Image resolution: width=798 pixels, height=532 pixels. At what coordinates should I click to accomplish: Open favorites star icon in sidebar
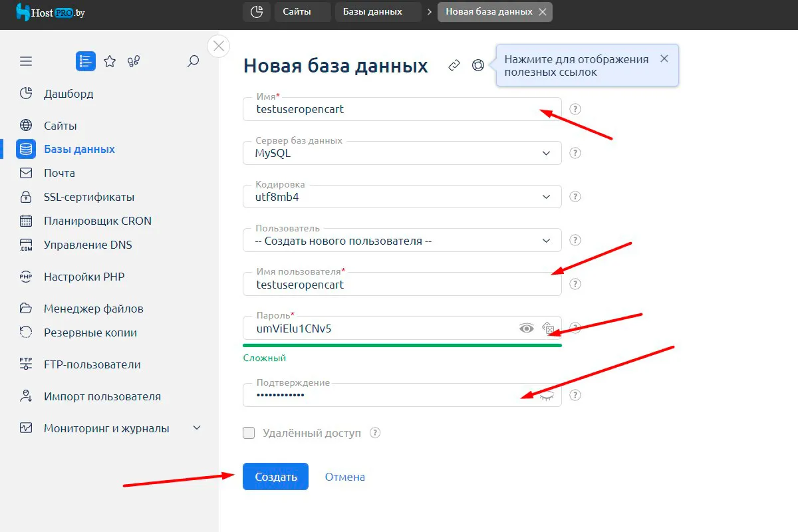coord(110,61)
